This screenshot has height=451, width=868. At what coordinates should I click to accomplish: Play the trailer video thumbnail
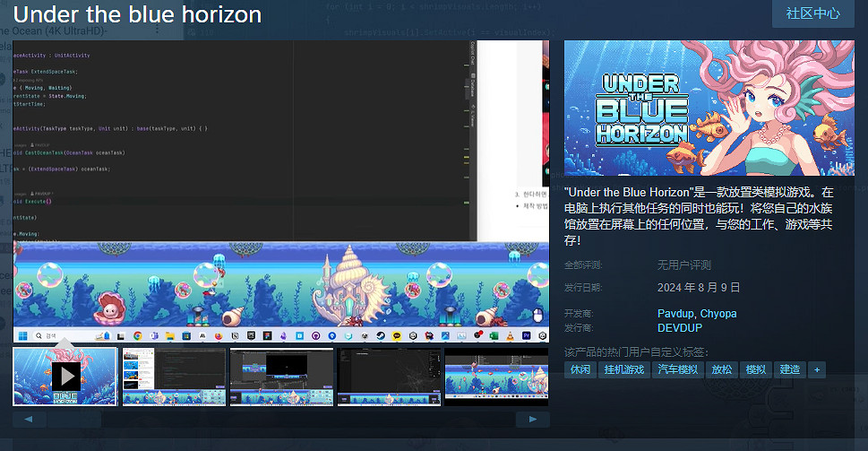[x=65, y=377]
